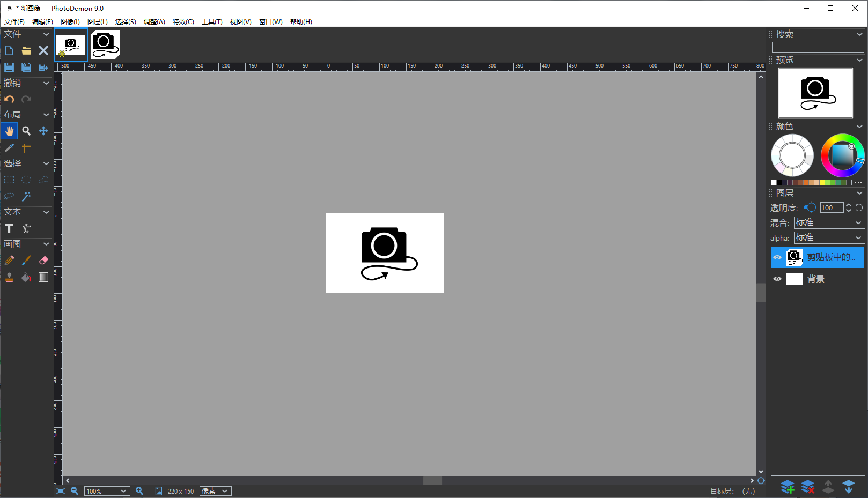
Task: Click the delete layer button
Action: tap(808, 487)
